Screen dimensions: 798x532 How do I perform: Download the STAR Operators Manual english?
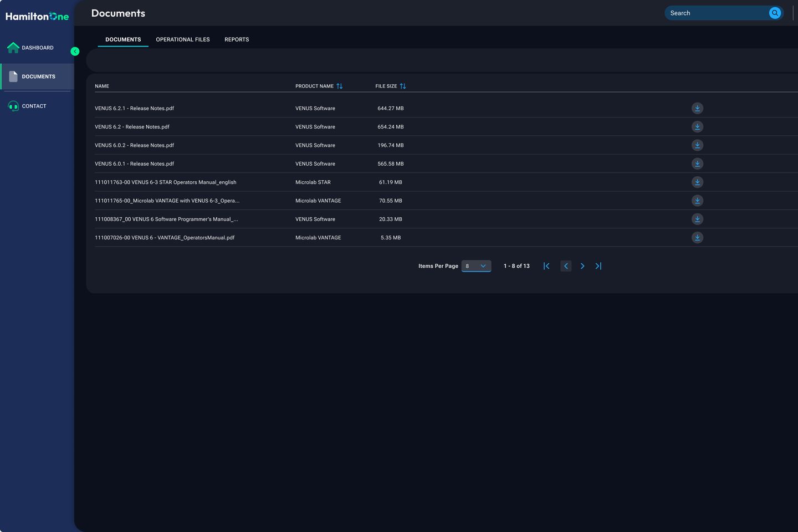click(697, 182)
